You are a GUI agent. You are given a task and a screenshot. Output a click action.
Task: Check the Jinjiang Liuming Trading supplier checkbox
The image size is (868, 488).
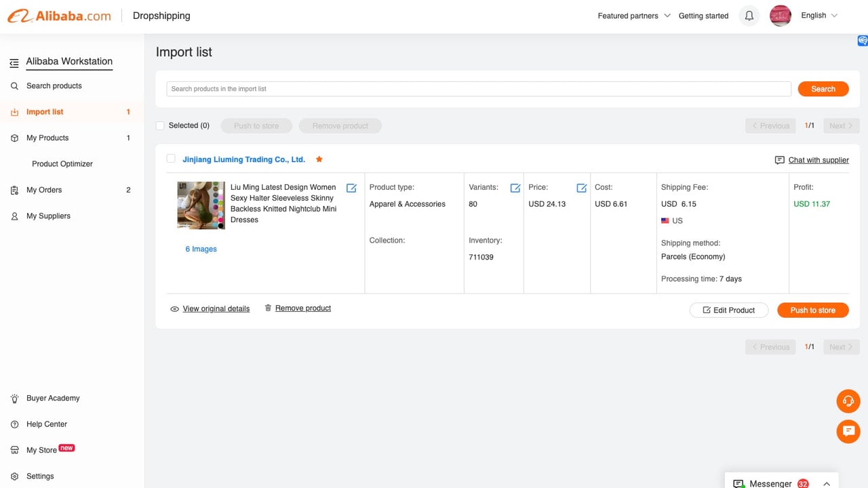(x=171, y=159)
